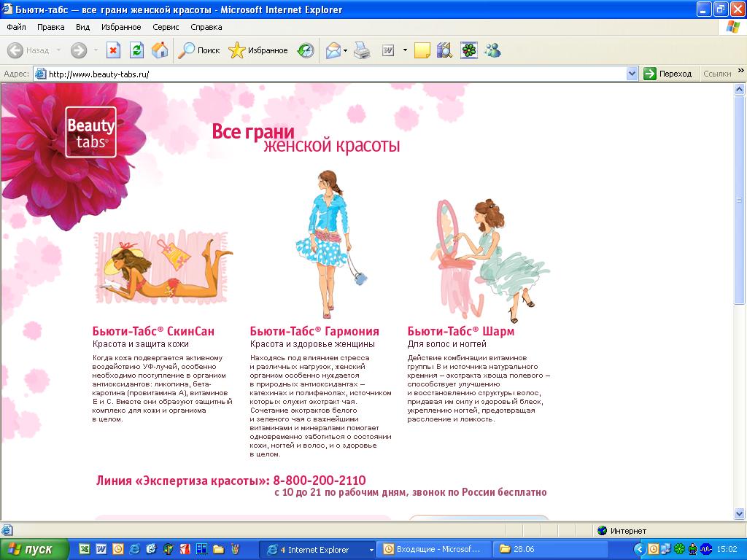
Task: Launch Adobe Acrobat from quick launch
Action: 185,549
